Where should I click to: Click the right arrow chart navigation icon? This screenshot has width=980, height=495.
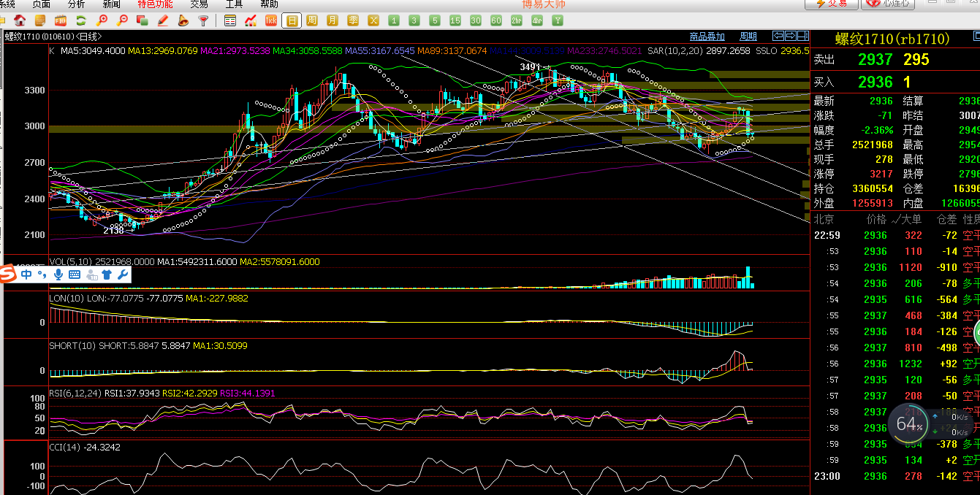click(790, 36)
